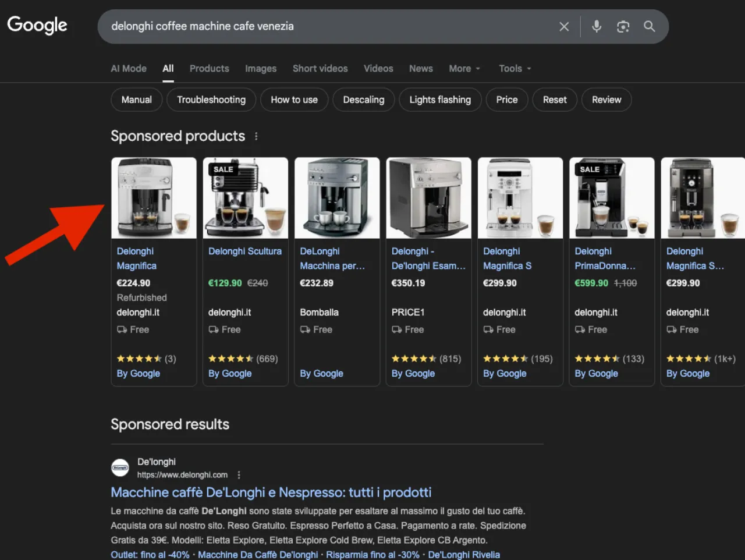This screenshot has height=560, width=745.
Task: Open Google Lens image search icon
Action: 623,26
